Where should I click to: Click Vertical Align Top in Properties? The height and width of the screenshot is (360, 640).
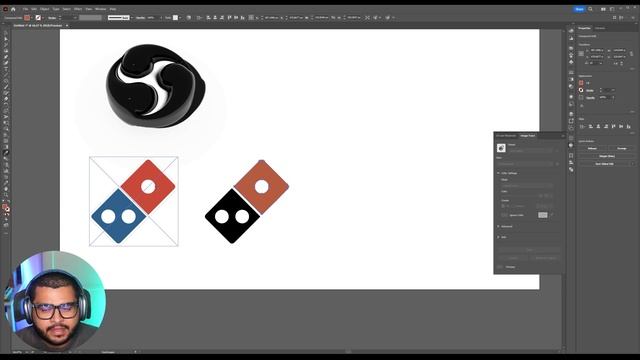point(613,127)
